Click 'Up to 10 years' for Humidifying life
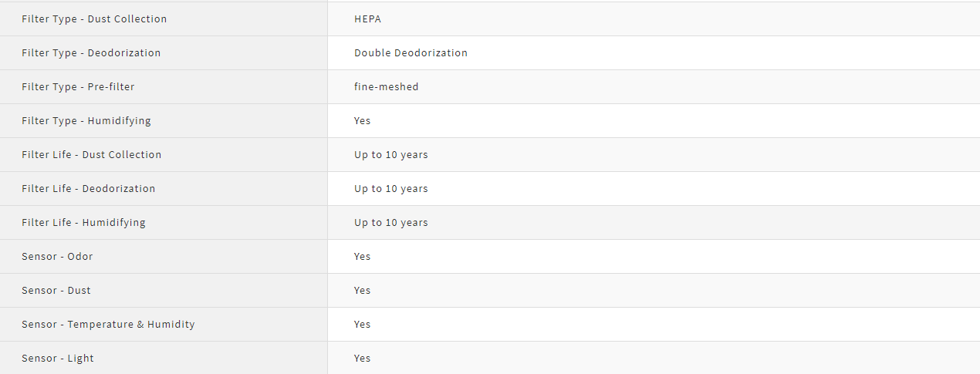The width and height of the screenshot is (980, 374). [391, 223]
